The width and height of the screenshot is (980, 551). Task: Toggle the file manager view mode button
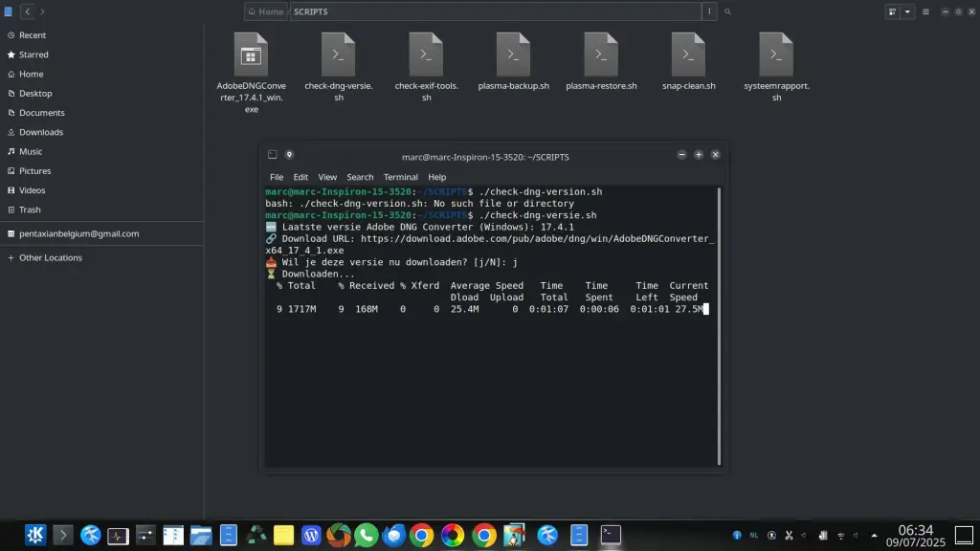892,11
